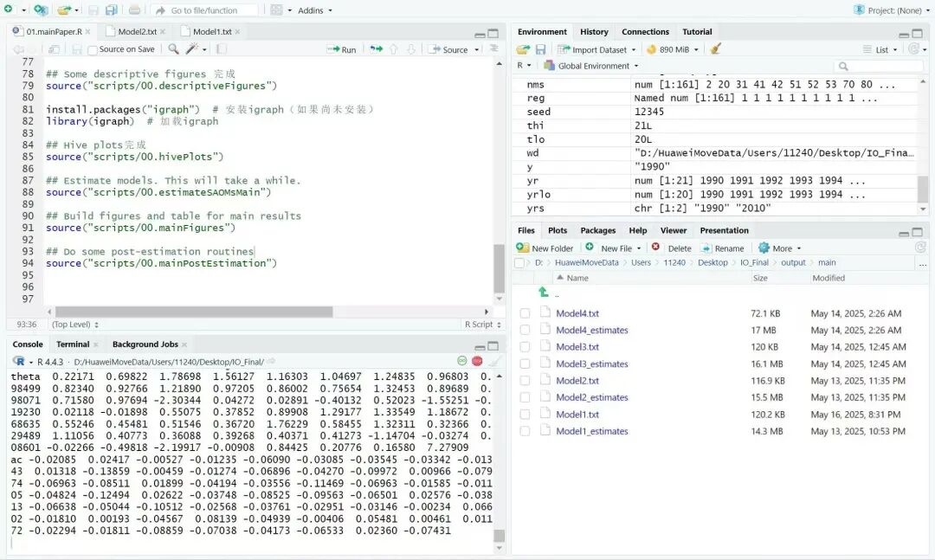Open the R Script file type selector
935x560 pixels.
coord(483,325)
